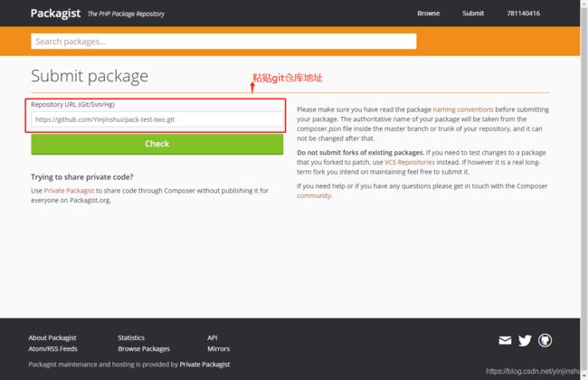This screenshot has width=588, height=380.
Task: Open Mirrors footer link
Action: (x=218, y=349)
